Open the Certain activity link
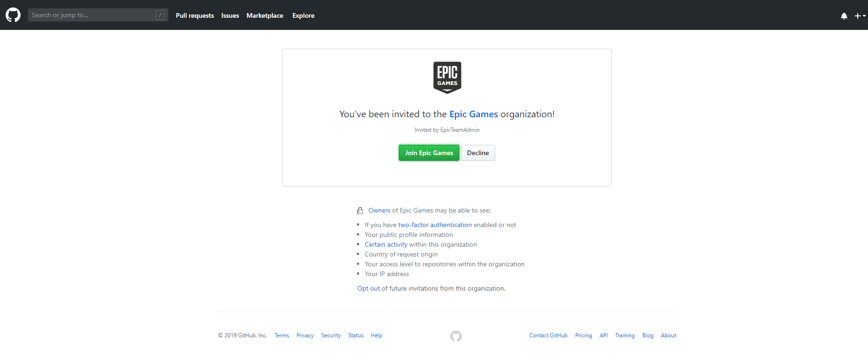Viewport: 868px width, 363px height. [386, 244]
